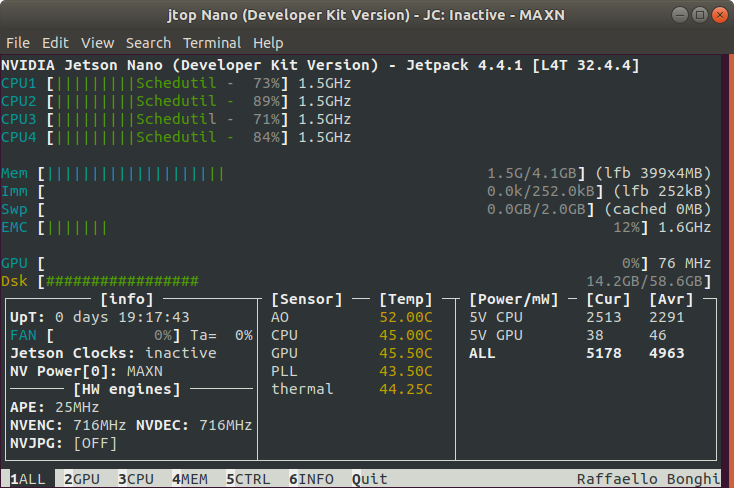This screenshot has height=488, width=734.
Task: Select the 1ALL tab
Action: (x=28, y=479)
